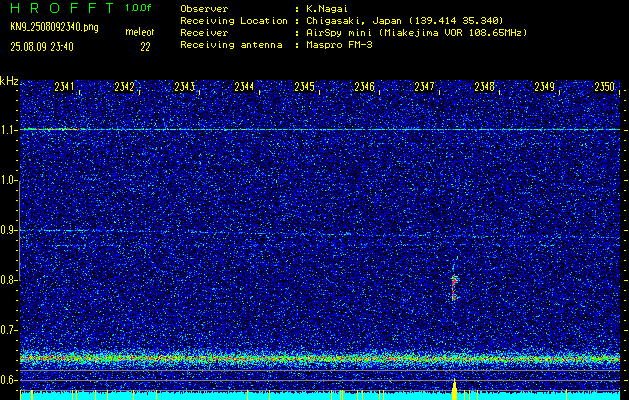Image resolution: width=629 pixels, height=400 pixels.
Task: Click the 2350 time marker
Action: [605, 87]
